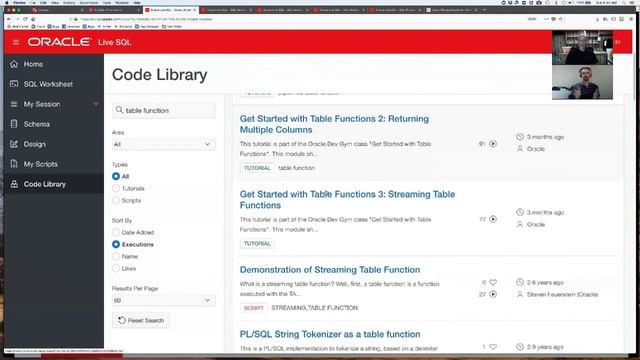
Task: Go back with browser back arrow
Action: [9, 19]
